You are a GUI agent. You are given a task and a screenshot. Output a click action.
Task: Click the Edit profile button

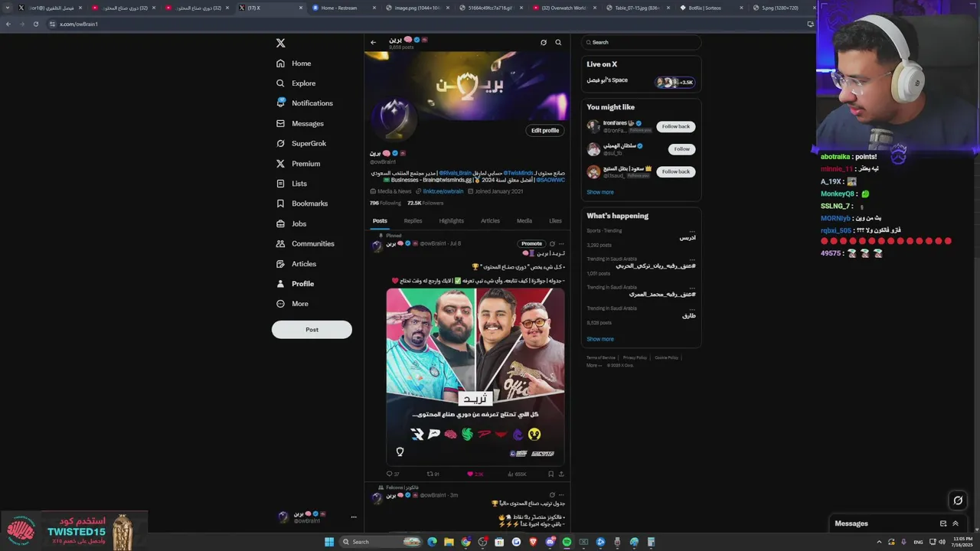(x=545, y=131)
